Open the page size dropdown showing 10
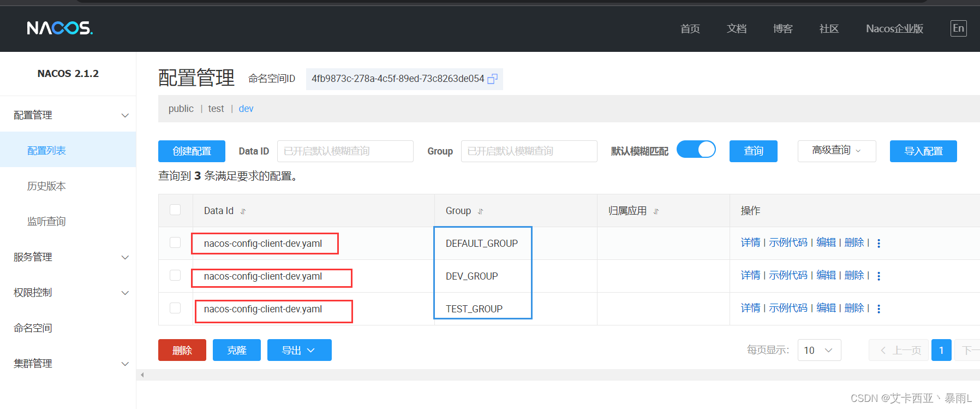The height and width of the screenshot is (409, 980). tap(819, 350)
